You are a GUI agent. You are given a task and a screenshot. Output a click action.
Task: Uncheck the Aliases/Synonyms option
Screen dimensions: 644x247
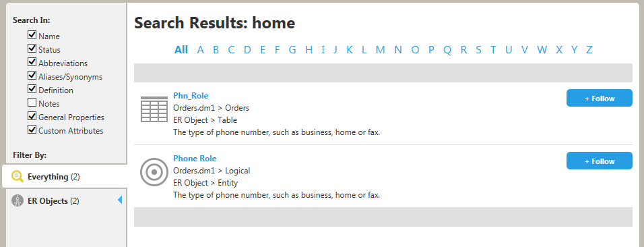32,76
